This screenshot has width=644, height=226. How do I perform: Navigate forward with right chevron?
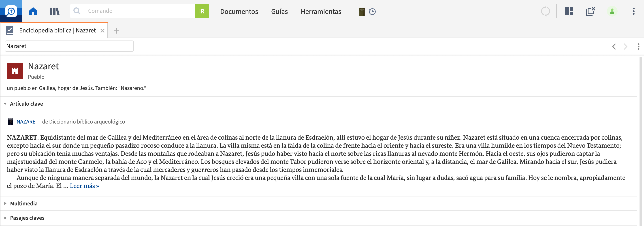coord(625,47)
